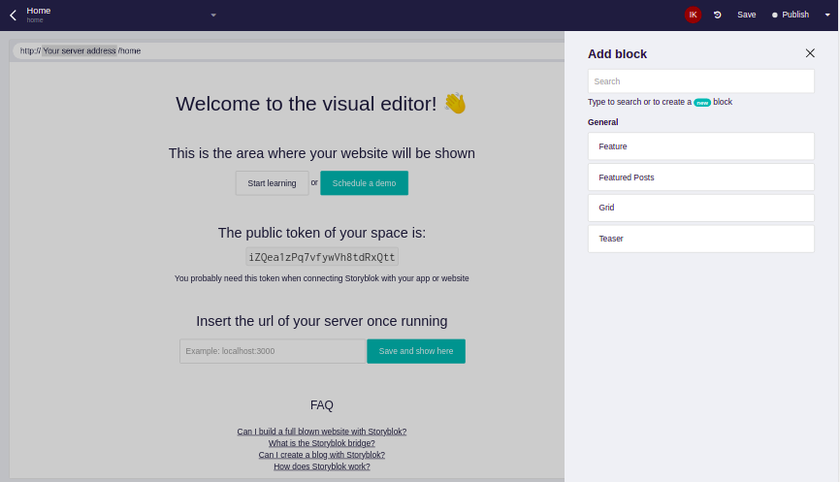This screenshot has width=840, height=482.
Task: Open the IK user avatar
Action: point(693,14)
